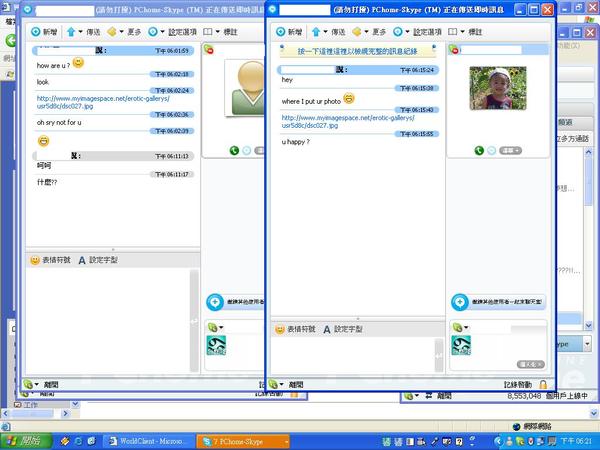Open erotic-gallerys link in front chat window
Viewport: 600px width, 450px height.
click(x=348, y=122)
